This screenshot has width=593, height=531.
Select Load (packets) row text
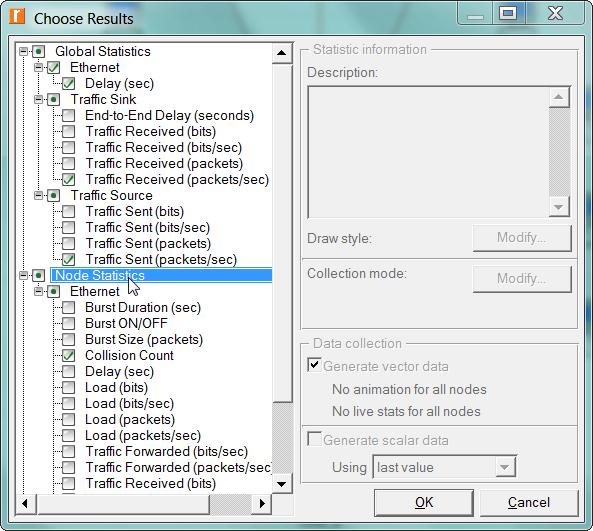click(130, 419)
